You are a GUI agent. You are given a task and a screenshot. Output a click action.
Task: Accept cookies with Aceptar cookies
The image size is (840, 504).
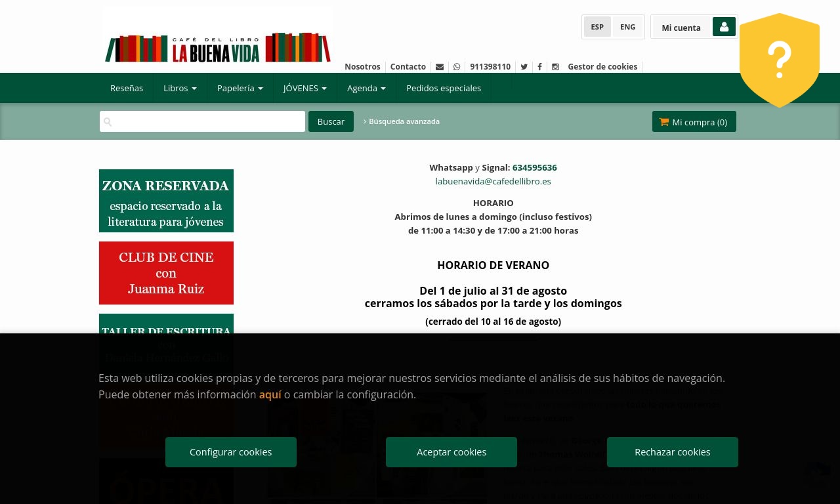tap(451, 452)
